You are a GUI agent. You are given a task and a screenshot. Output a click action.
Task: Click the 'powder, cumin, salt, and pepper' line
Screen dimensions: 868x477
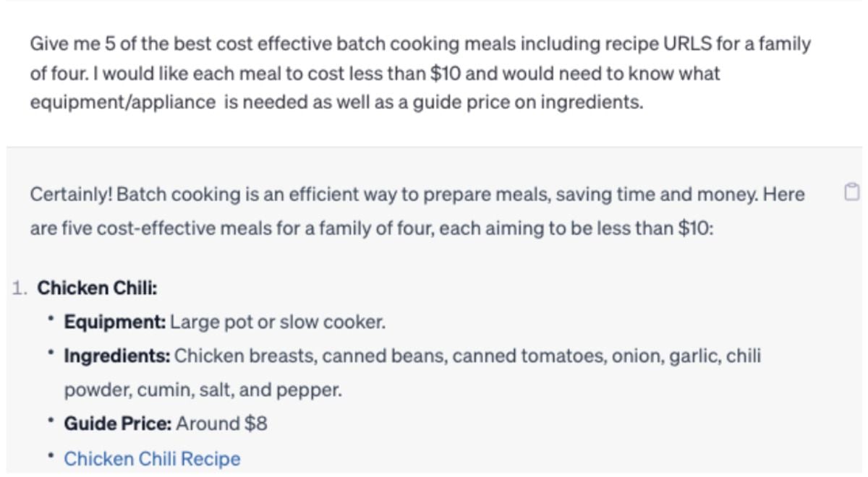[203, 391]
